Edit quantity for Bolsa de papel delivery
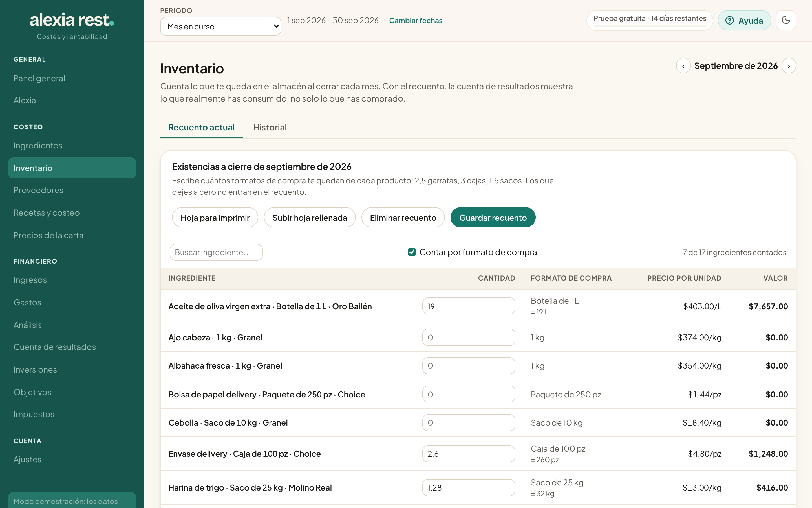Viewport: 812px width, 508px height. click(468, 394)
